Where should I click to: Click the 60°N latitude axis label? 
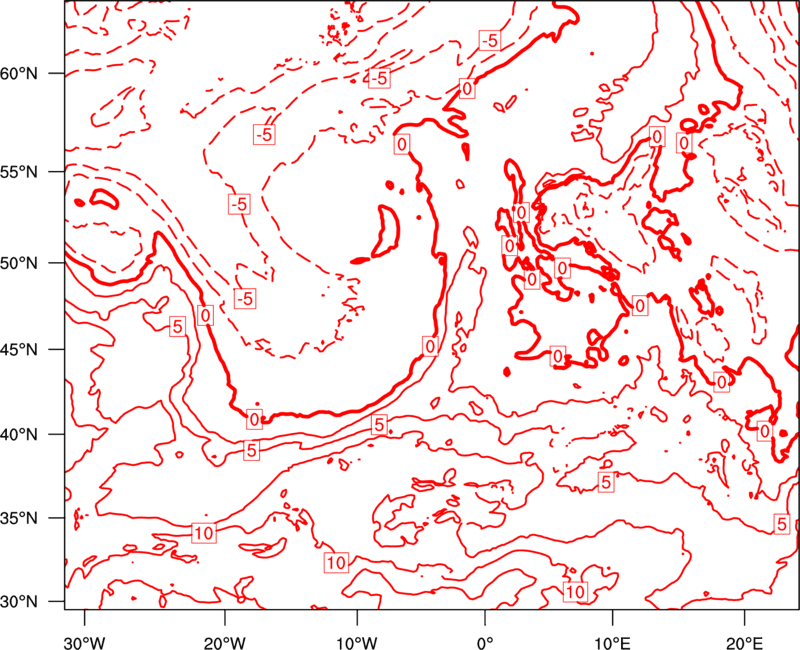[x=19, y=73]
